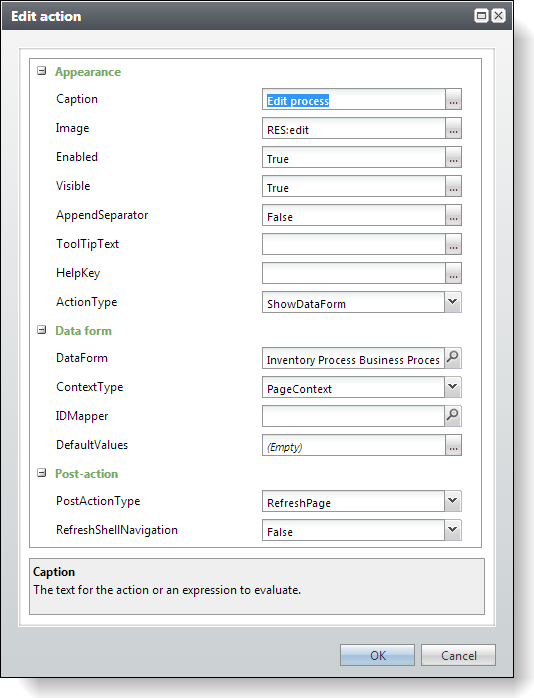Maximize the Edit action dialog
Screen dimensions: 534x698
click(481, 16)
